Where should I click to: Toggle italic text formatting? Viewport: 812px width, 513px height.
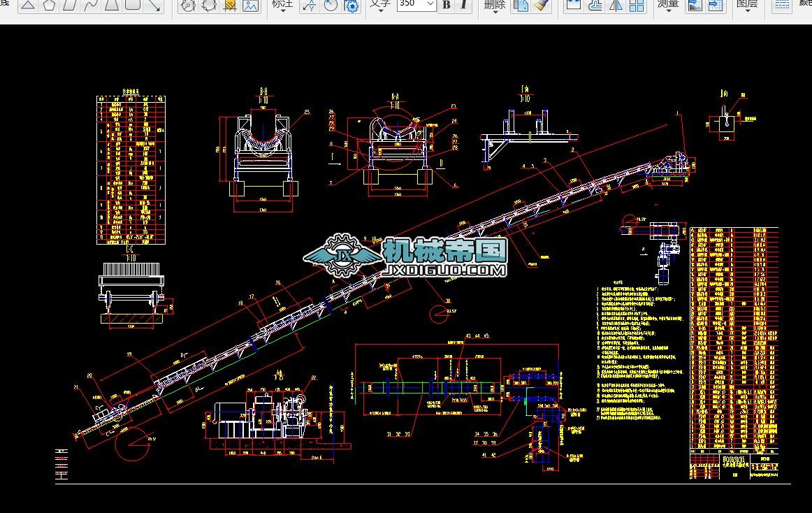coord(463,5)
